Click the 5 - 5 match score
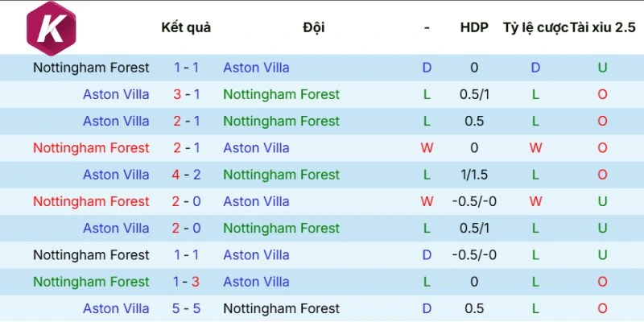Screen dimensions: 644x322 [187, 308]
